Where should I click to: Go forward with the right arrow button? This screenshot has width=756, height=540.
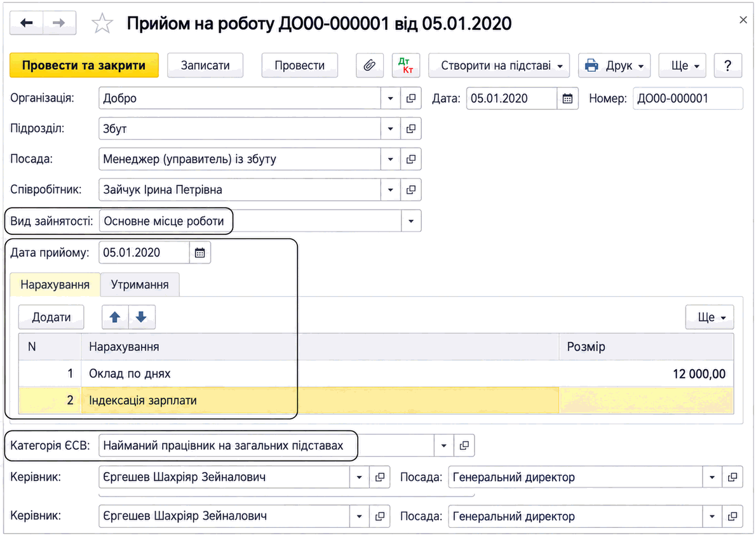pyautogui.click(x=59, y=23)
